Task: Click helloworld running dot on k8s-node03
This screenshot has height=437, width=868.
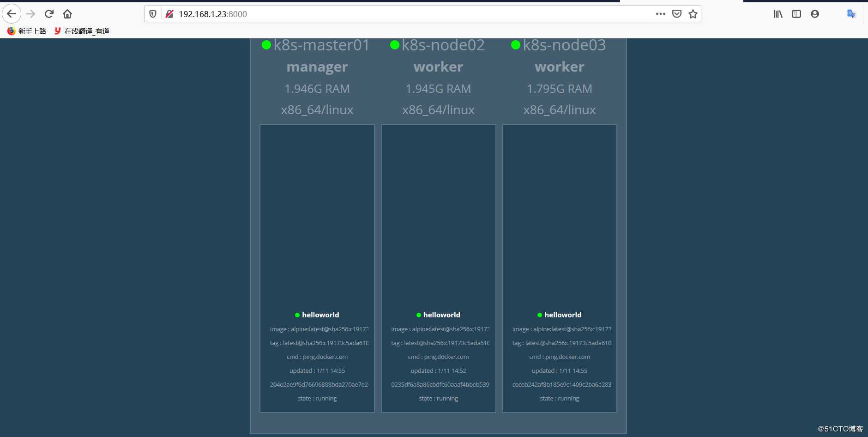Action: click(x=540, y=315)
